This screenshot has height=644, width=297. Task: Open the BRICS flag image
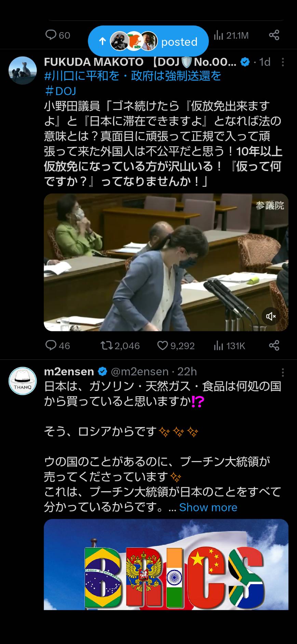(x=166, y=564)
